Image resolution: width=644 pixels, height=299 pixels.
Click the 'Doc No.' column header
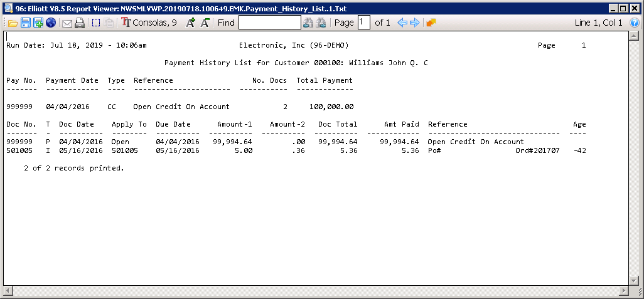tap(21, 124)
